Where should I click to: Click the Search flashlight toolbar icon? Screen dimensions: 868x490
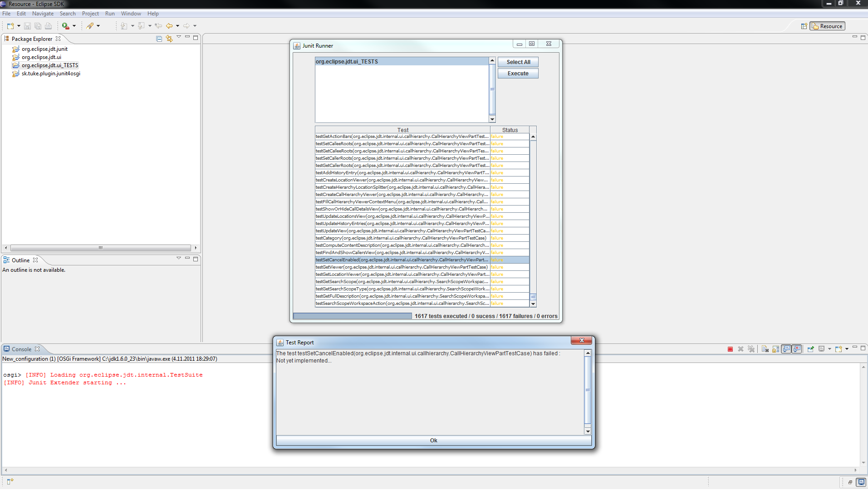pyautogui.click(x=90, y=26)
